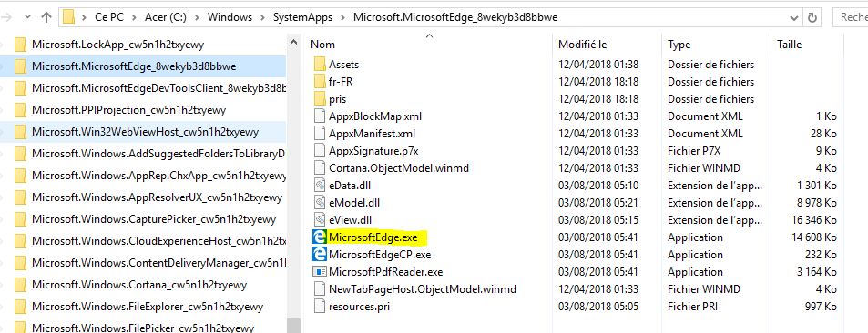Viewport: 868px width, 333px height.
Task: Click the Cortana.ObjectModel.winmd file icon
Action: 320,167
